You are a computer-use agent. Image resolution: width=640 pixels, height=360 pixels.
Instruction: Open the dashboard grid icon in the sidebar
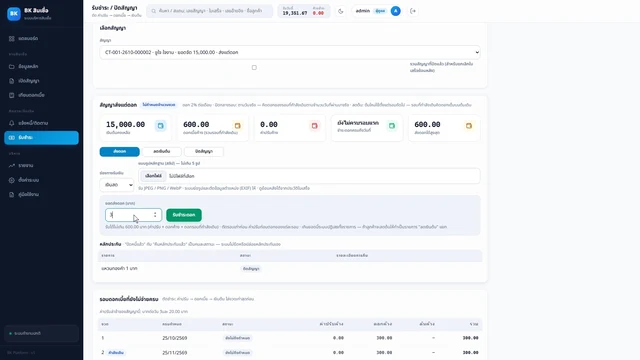(11, 38)
